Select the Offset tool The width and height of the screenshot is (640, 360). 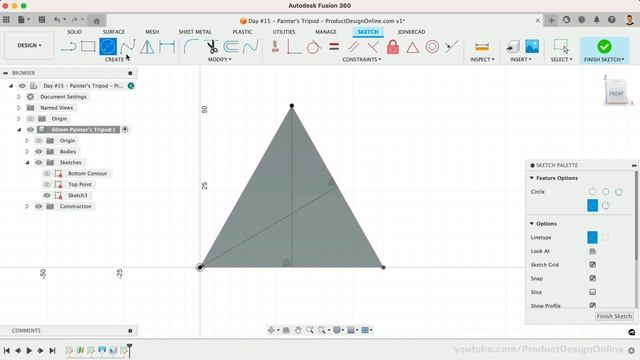(x=231, y=47)
